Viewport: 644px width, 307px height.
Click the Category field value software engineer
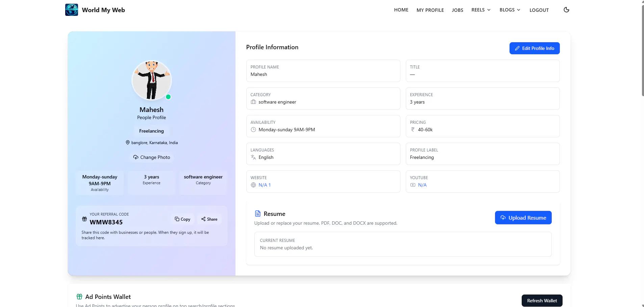pyautogui.click(x=277, y=102)
